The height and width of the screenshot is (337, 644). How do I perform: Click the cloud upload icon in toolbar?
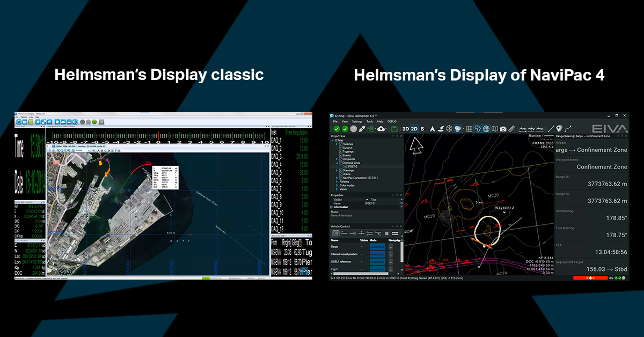[x=382, y=129]
